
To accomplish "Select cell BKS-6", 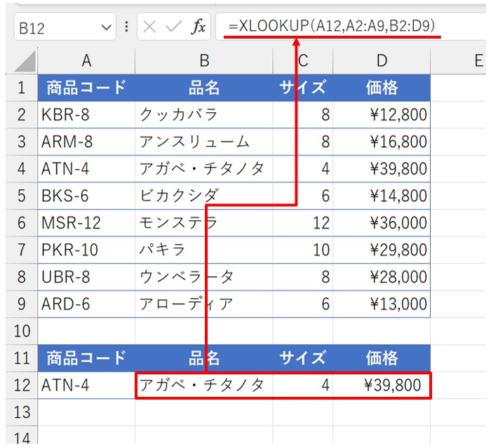I will click(86, 196).
